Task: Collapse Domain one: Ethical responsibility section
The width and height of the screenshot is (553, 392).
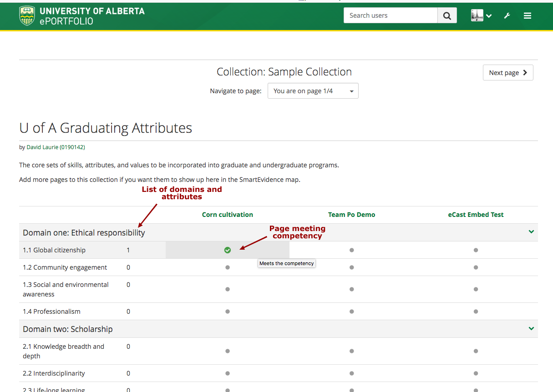Action: click(x=531, y=232)
